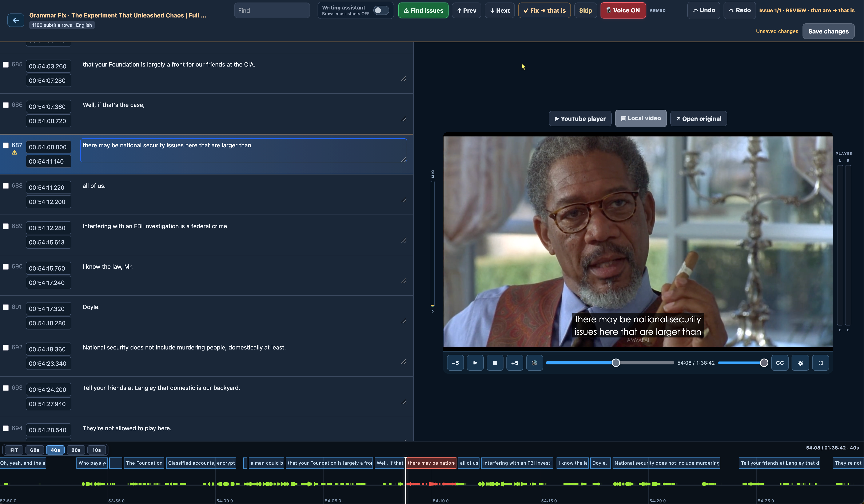Toggle the Writing assistant switch
Viewport: 864px width, 504px height.
(x=381, y=10)
